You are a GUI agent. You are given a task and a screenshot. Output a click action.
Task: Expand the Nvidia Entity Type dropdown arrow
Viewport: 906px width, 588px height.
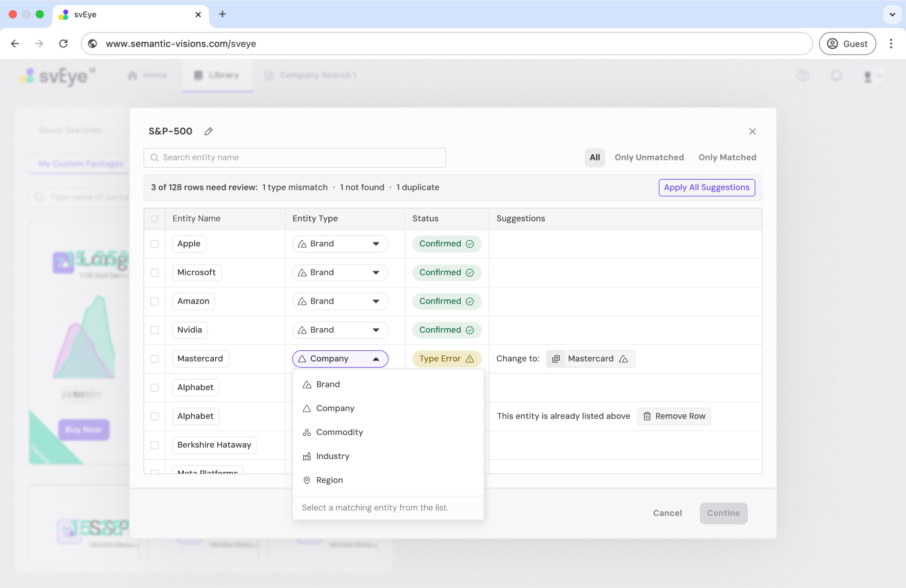point(376,330)
